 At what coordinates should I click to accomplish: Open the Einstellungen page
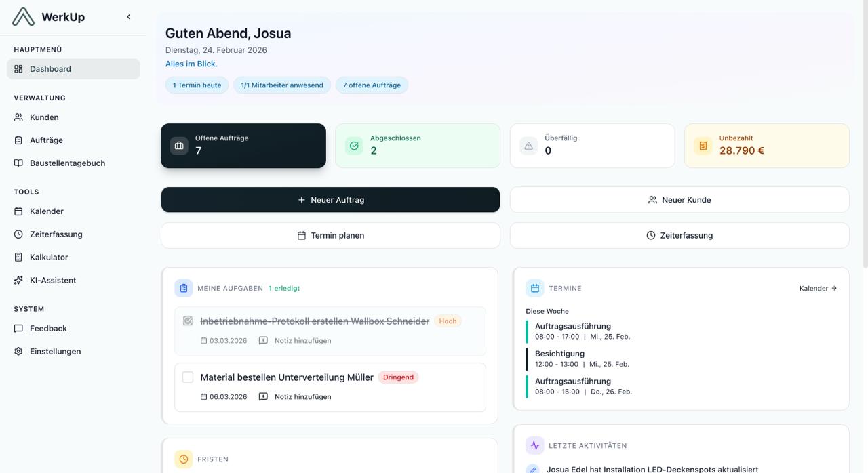[54, 351]
